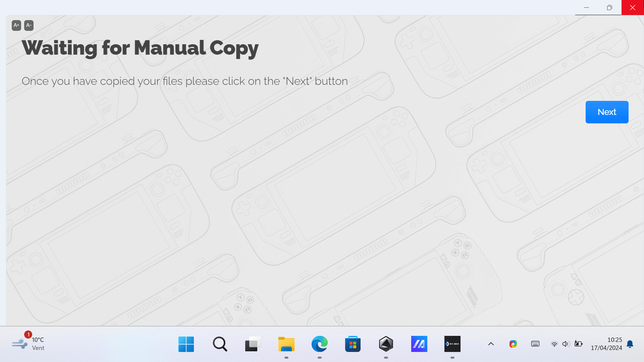Minimize the application window
Image resolution: width=644 pixels, height=362 pixels.
[586, 7]
